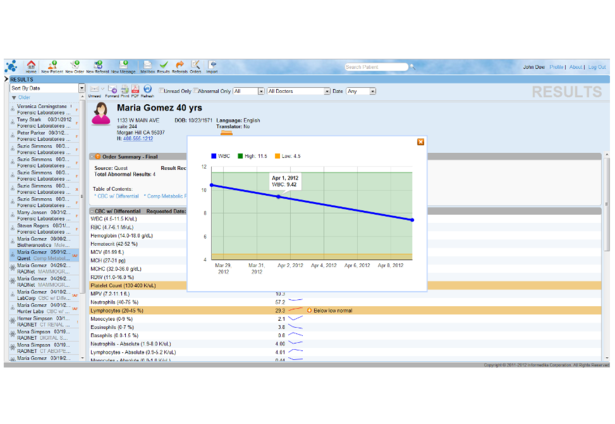Image resolution: width=615 pixels, height=424 pixels.
Task: Click the Search Patient field
Action: click(x=376, y=67)
